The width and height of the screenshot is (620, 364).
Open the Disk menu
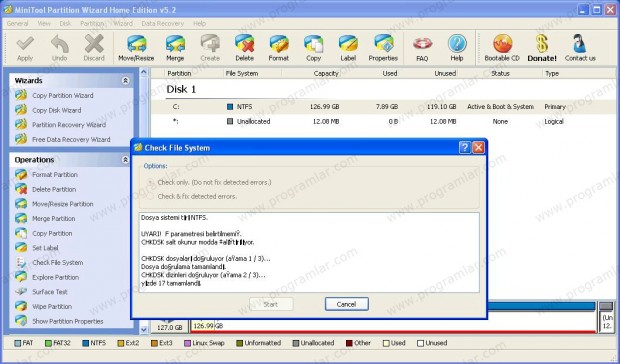(x=65, y=24)
